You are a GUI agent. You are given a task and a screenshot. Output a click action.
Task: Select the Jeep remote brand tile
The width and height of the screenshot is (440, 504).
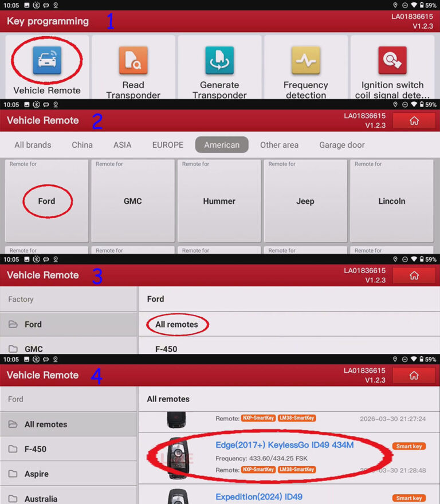(x=305, y=201)
